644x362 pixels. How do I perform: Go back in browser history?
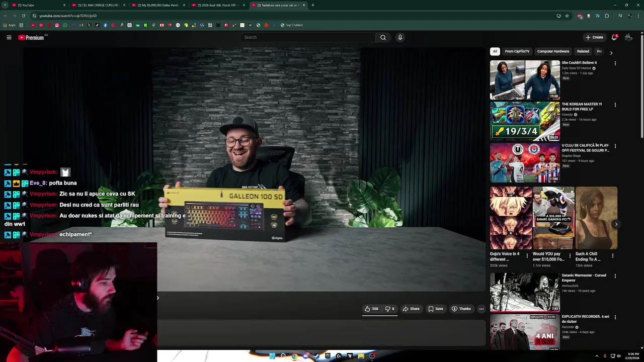pyautogui.click(x=6, y=16)
